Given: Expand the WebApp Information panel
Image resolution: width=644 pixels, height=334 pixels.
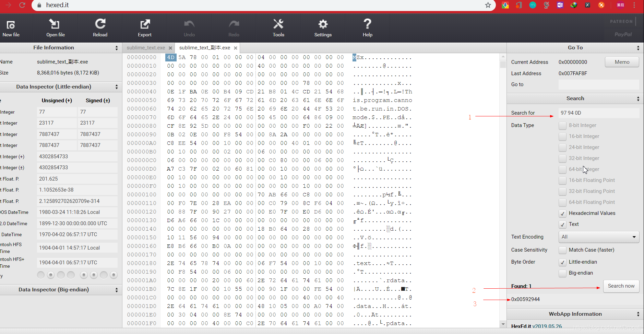Looking at the screenshot, I should [638, 314].
